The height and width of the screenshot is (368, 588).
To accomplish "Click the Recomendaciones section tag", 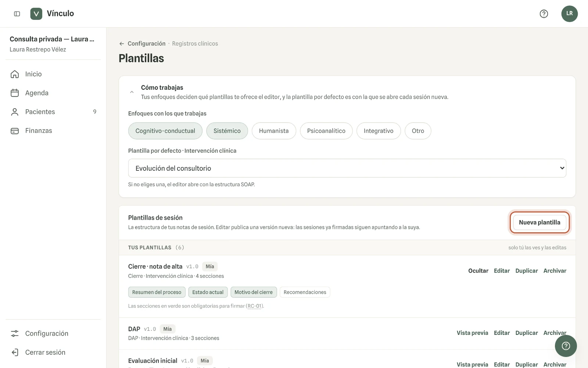I will pos(305,292).
